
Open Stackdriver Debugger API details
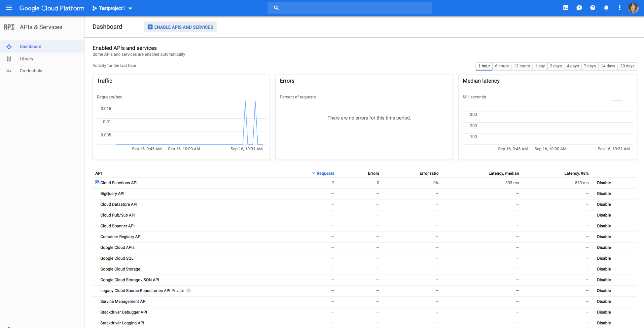pyautogui.click(x=124, y=312)
